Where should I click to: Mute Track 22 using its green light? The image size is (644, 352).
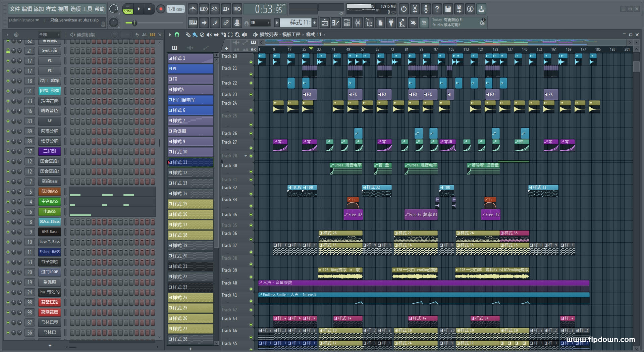pyautogui.click(x=251, y=83)
